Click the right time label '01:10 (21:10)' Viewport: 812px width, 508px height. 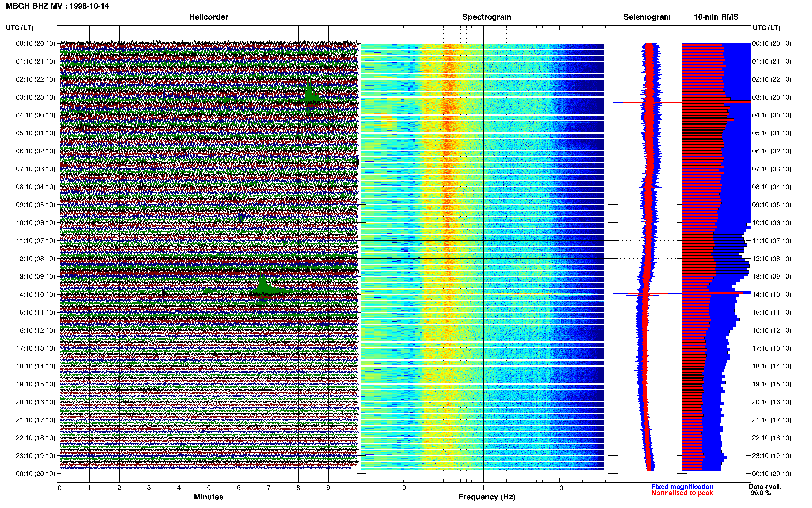[772, 61]
